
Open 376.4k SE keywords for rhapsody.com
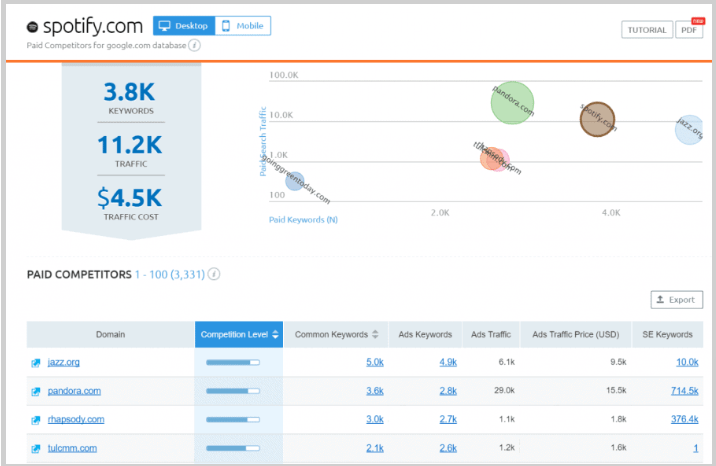684,419
